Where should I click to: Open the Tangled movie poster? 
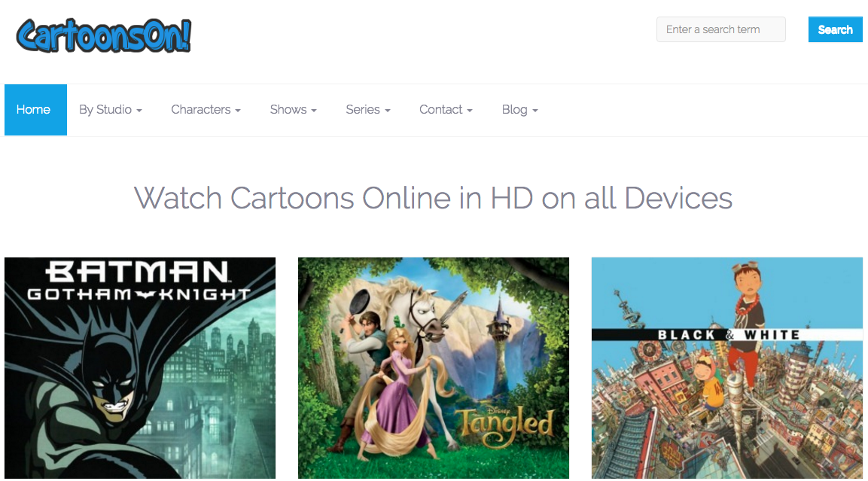click(434, 367)
